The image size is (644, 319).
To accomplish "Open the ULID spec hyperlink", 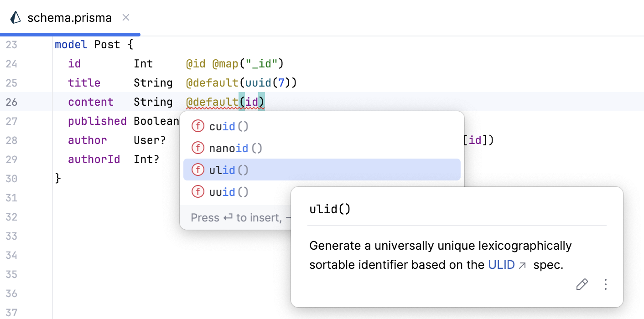I will (502, 264).
